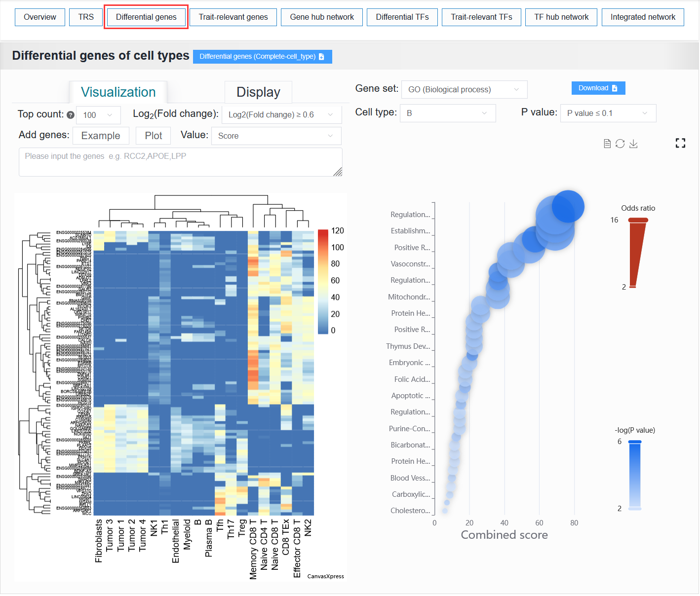Toggle the fullscreen expand icon for the chart
The width and height of the screenshot is (700, 596).
click(x=680, y=143)
